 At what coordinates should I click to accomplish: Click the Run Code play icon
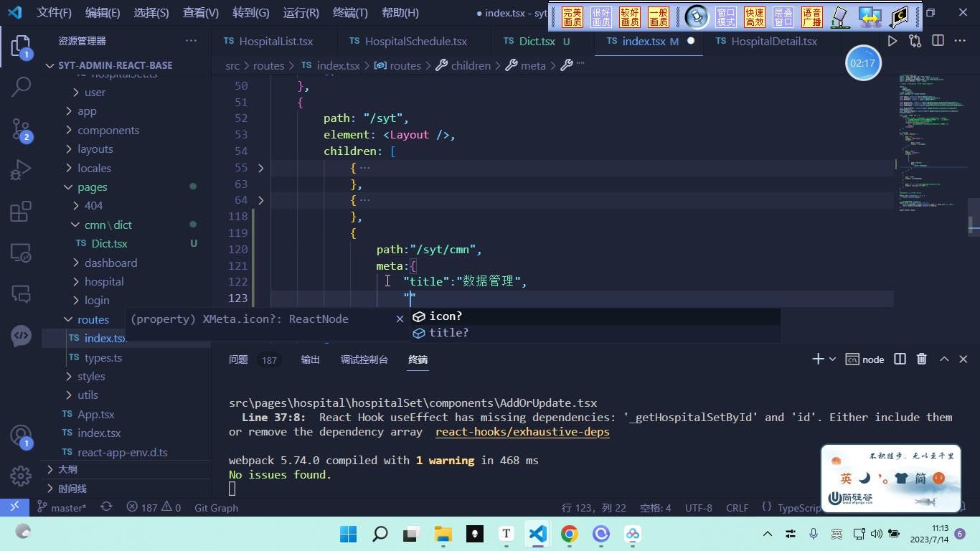click(x=892, y=42)
